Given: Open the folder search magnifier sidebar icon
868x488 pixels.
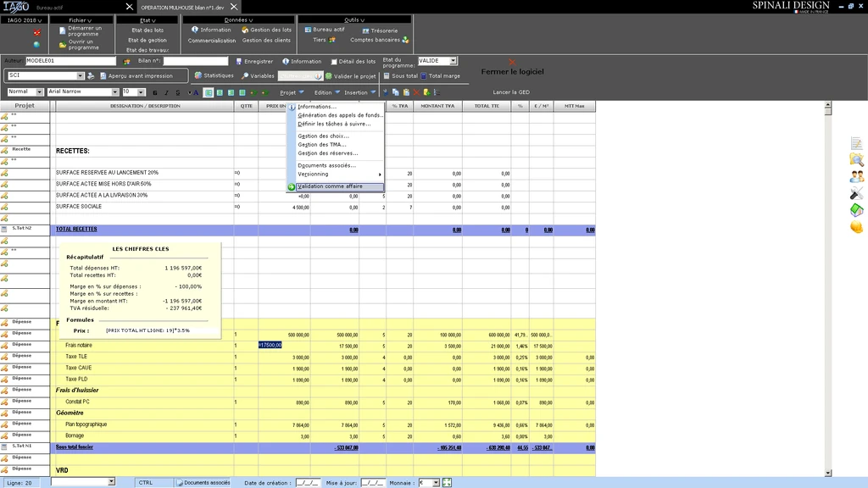Looking at the screenshot, I should (856, 159).
